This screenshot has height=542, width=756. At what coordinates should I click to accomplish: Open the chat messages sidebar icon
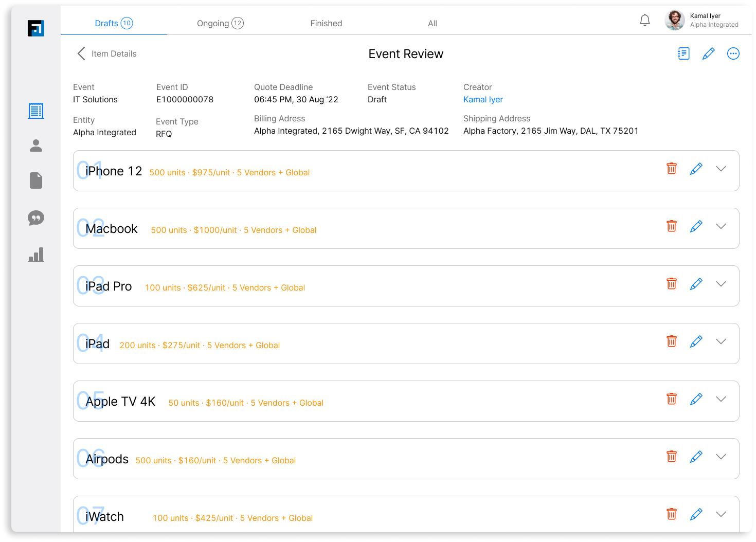[x=35, y=218]
